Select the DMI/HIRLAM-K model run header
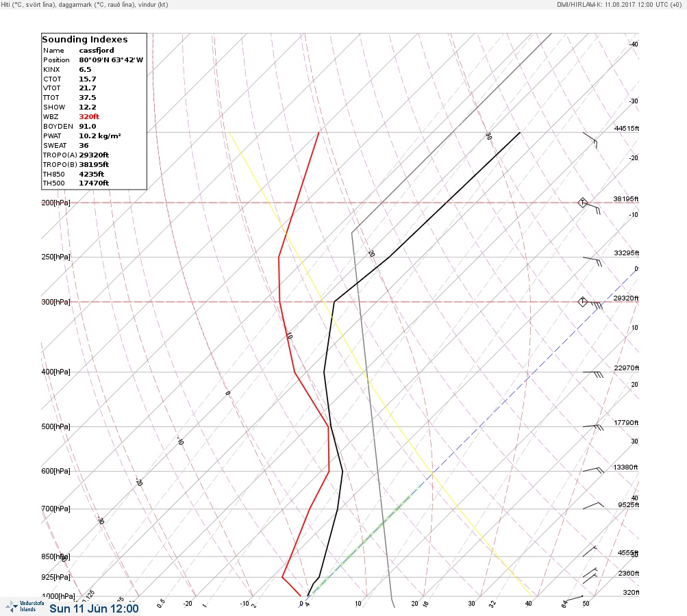This screenshot has width=687, height=616. [x=619, y=5]
